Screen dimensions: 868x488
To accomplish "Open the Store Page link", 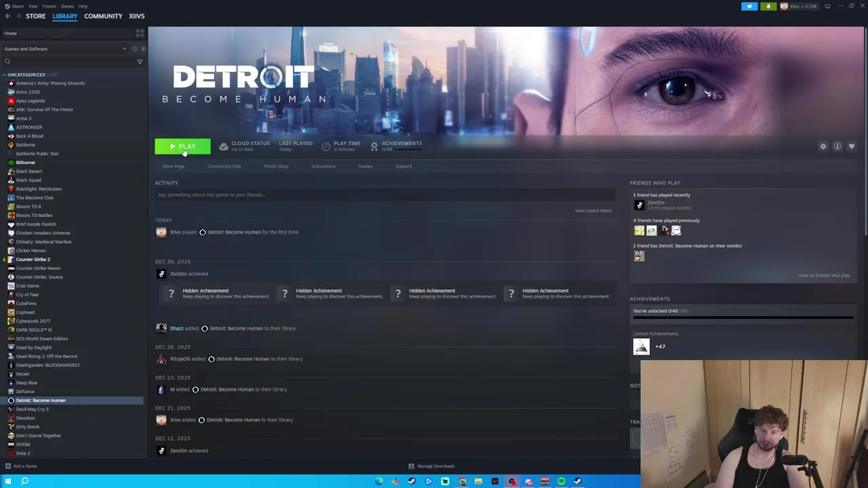I will 173,166.
